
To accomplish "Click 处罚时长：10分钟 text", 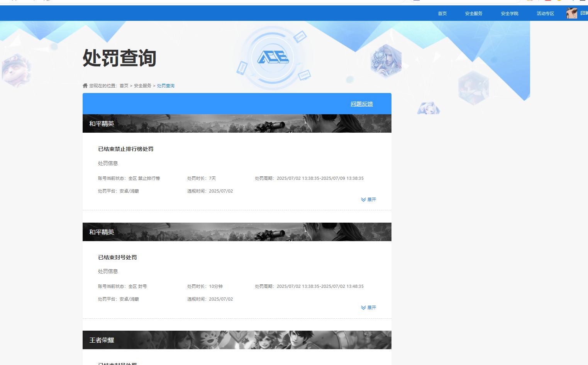I will 205,286.
